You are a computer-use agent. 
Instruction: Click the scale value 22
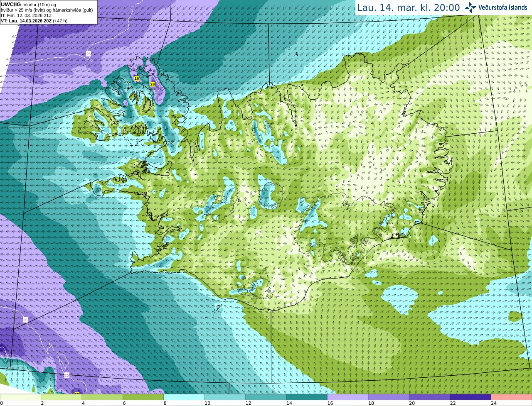(453, 403)
